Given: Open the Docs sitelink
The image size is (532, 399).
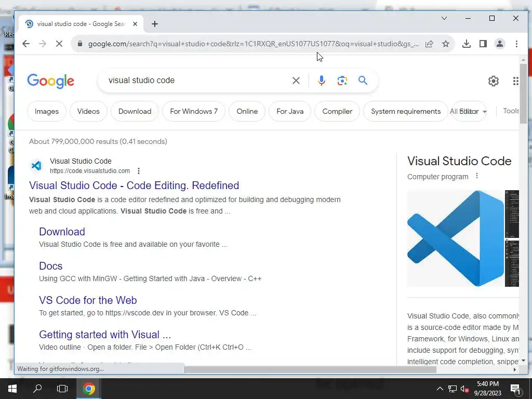Looking at the screenshot, I should [50, 266].
